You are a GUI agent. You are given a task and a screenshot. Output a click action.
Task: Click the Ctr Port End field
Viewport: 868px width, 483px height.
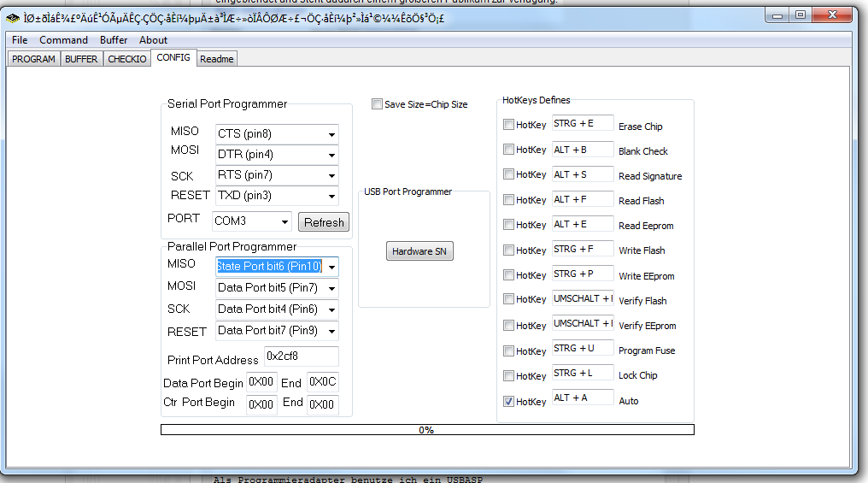[323, 405]
